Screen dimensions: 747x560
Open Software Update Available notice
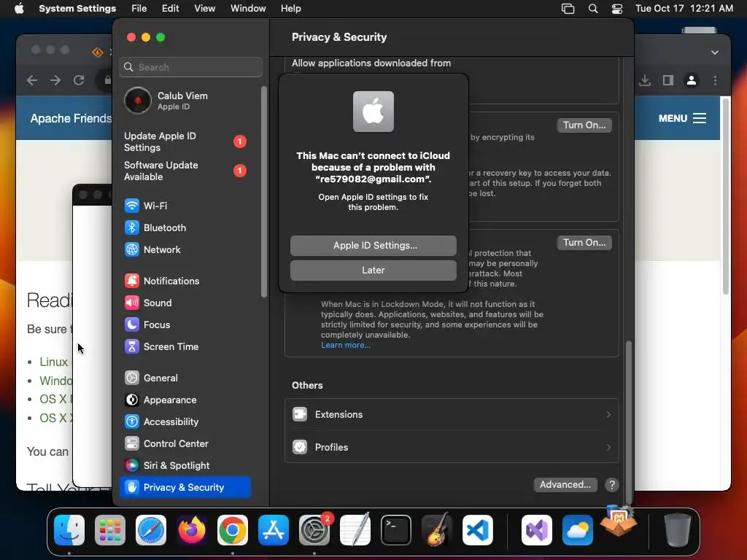coord(185,171)
